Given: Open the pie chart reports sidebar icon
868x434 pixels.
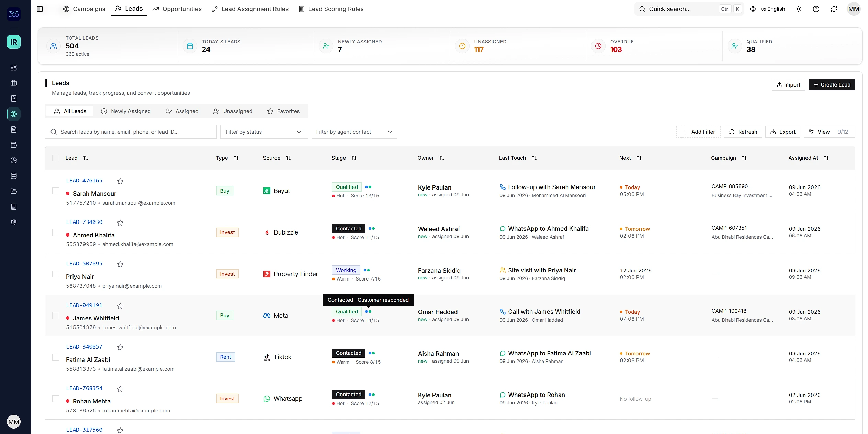Looking at the screenshot, I should pyautogui.click(x=14, y=160).
